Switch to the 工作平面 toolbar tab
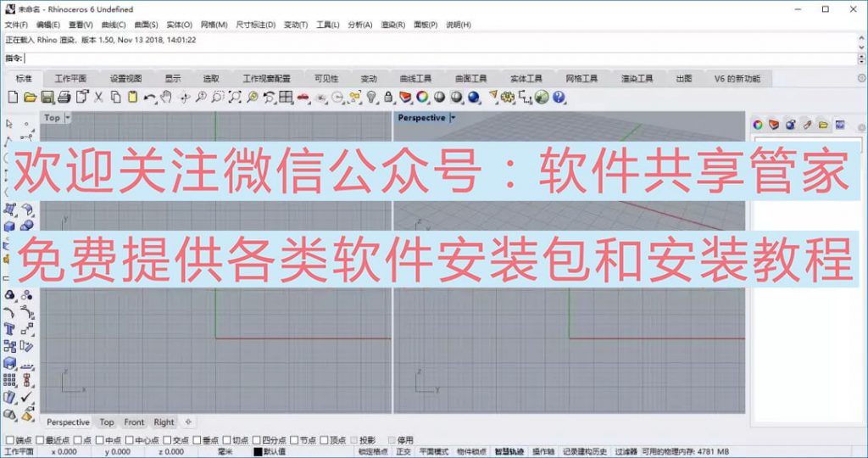 tap(70, 79)
